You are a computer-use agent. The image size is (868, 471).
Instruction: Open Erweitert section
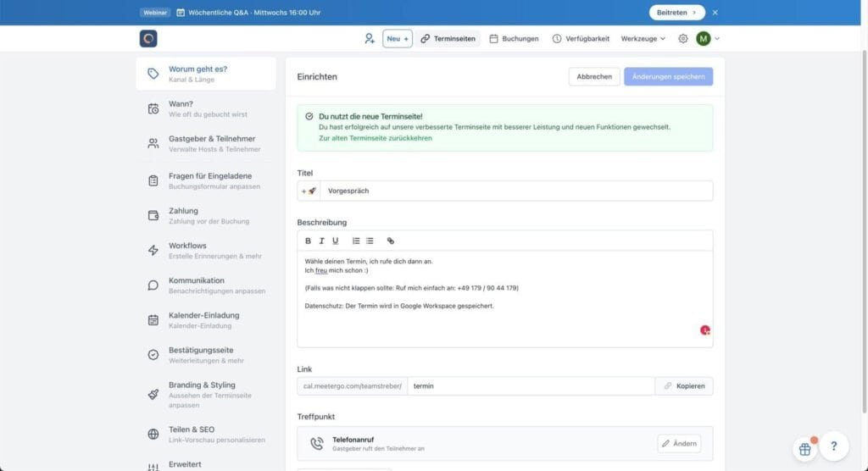click(x=206, y=465)
